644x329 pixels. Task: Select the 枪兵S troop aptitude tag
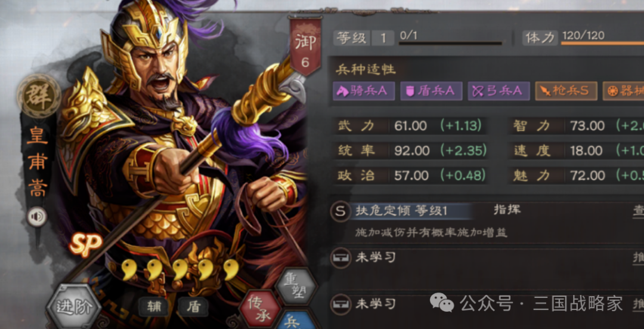(x=566, y=91)
